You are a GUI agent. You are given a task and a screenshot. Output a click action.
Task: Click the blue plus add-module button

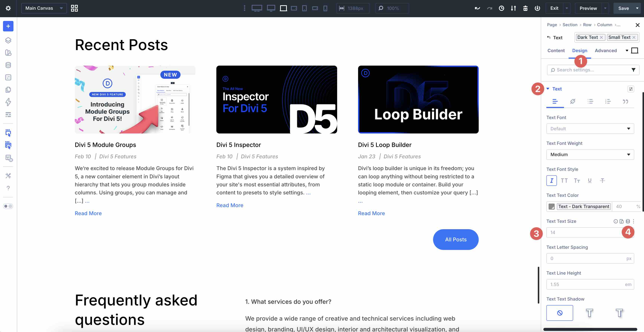tap(8, 26)
